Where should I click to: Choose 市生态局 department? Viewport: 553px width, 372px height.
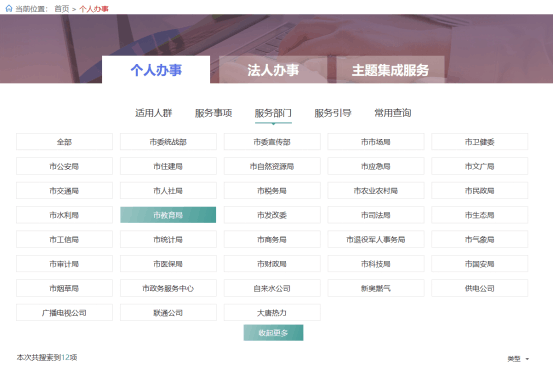pyautogui.click(x=479, y=215)
